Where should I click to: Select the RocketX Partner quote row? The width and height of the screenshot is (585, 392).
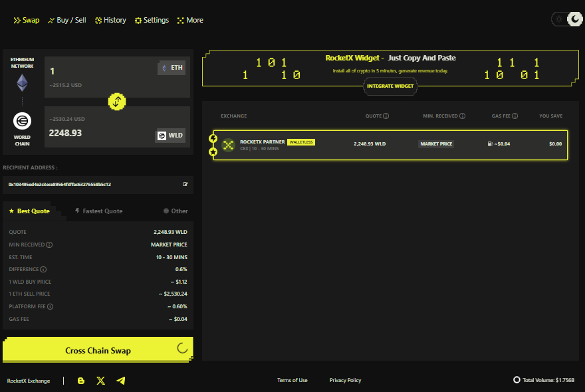pos(390,145)
